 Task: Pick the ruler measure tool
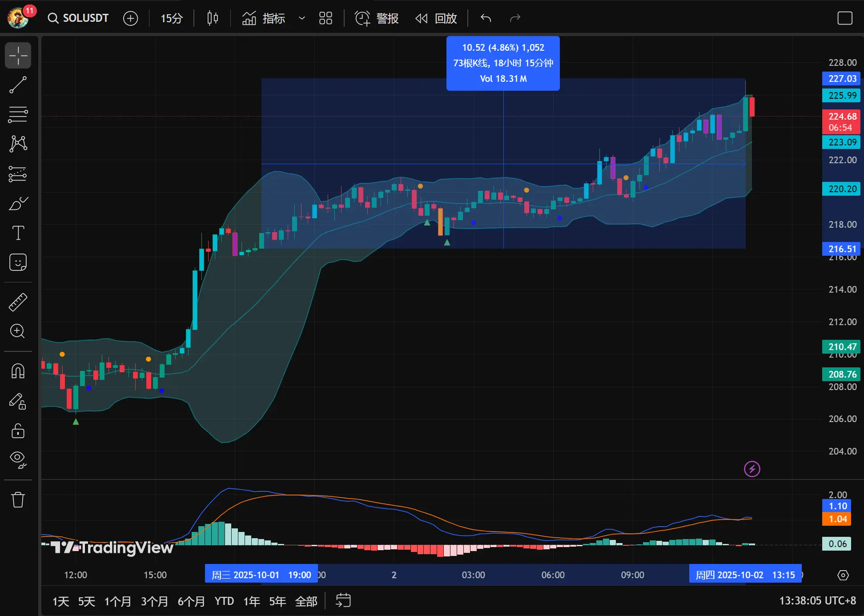tap(18, 302)
